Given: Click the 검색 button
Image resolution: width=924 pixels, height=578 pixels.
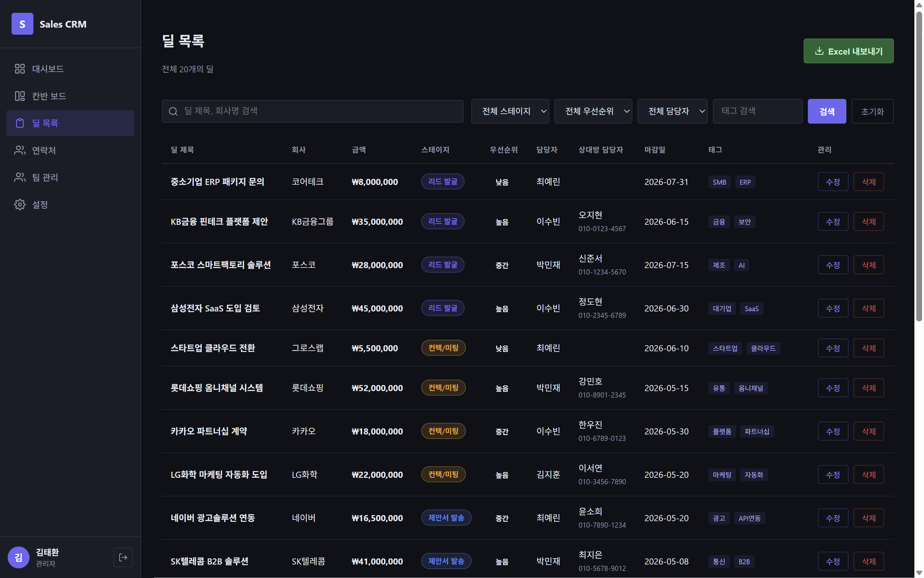Looking at the screenshot, I should (827, 111).
